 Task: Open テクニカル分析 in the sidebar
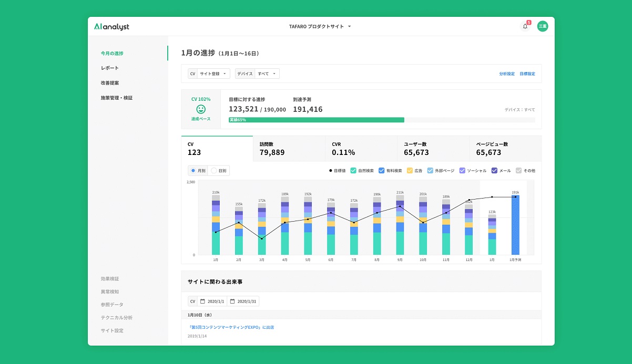pyautogui.click(x=117, y=318)
